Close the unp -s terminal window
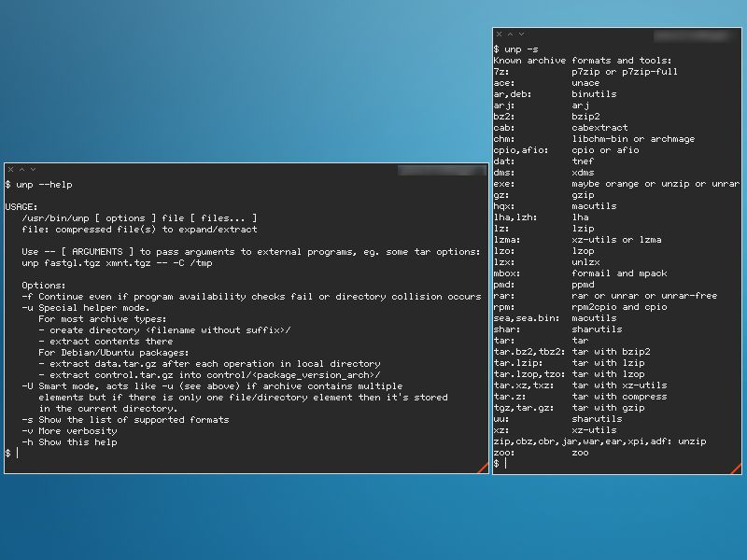This screenshot has width=747, height=560. pos(499,35)
